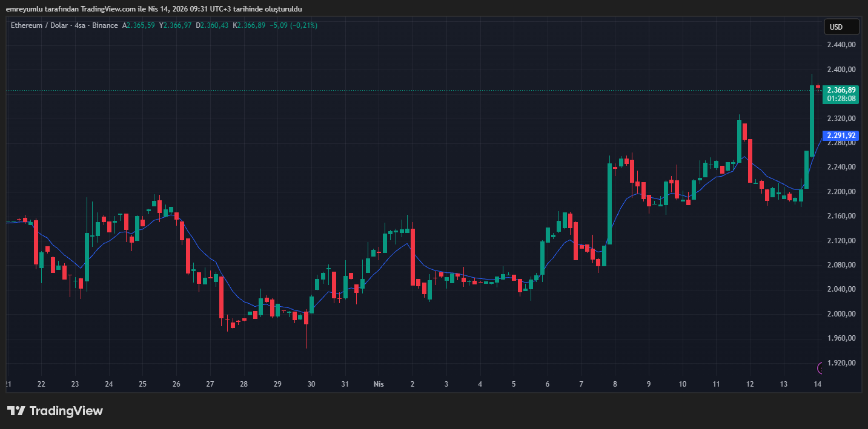
Task: Click the opening value A 2.365,59
Action: click(x=139, y=25)
